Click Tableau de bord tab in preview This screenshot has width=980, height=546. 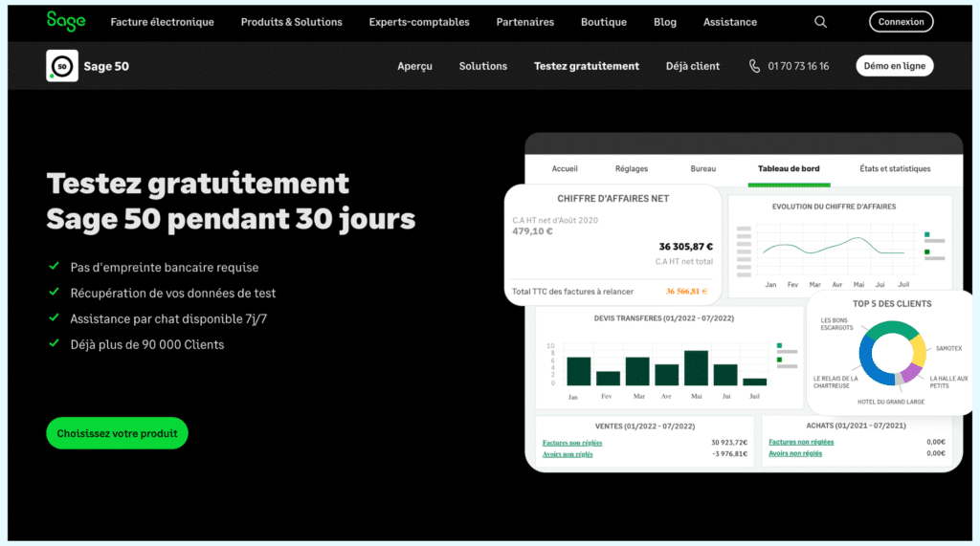tap(789, 168)
